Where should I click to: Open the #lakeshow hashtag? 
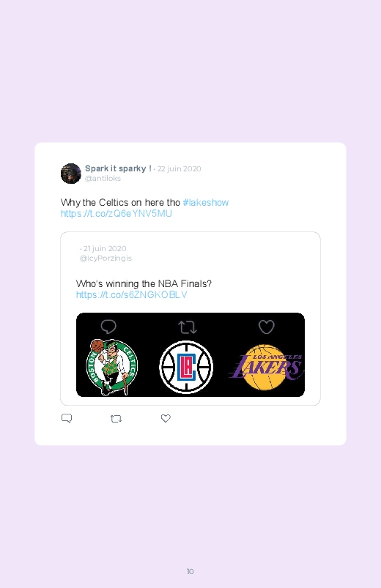(206, 203)
